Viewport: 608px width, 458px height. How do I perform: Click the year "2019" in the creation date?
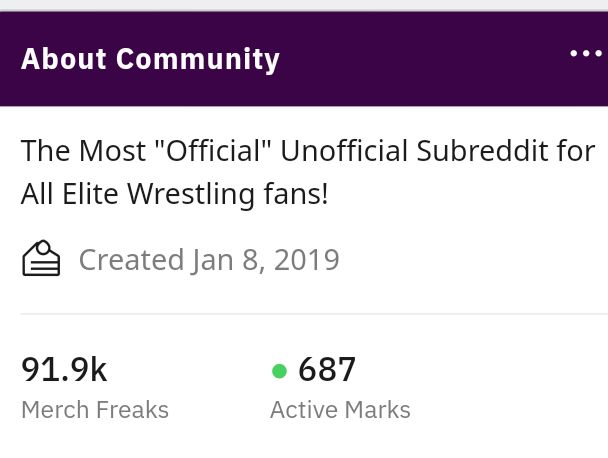pos(307,260)
